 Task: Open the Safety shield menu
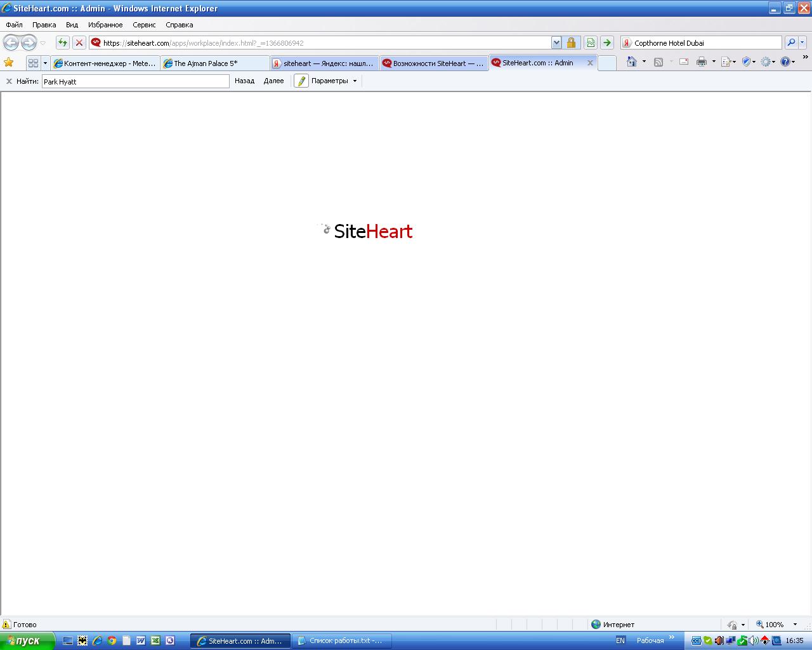click(x=749, y=62)
